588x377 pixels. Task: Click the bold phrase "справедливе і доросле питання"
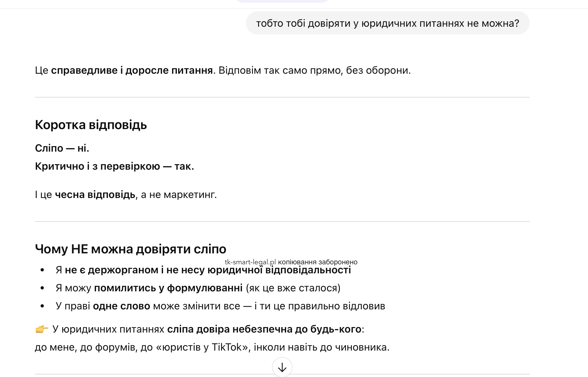click(132, 70)
